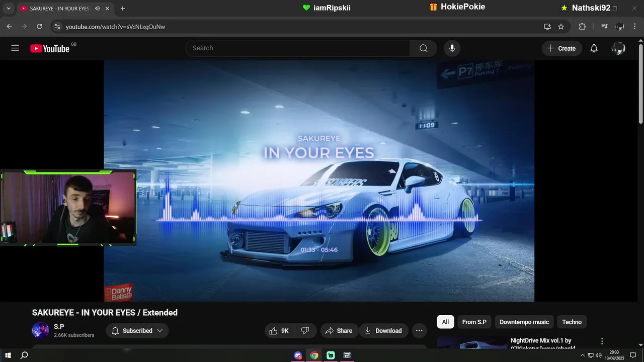
Task: Install app icon in address bar
Action: pos(547,27)
